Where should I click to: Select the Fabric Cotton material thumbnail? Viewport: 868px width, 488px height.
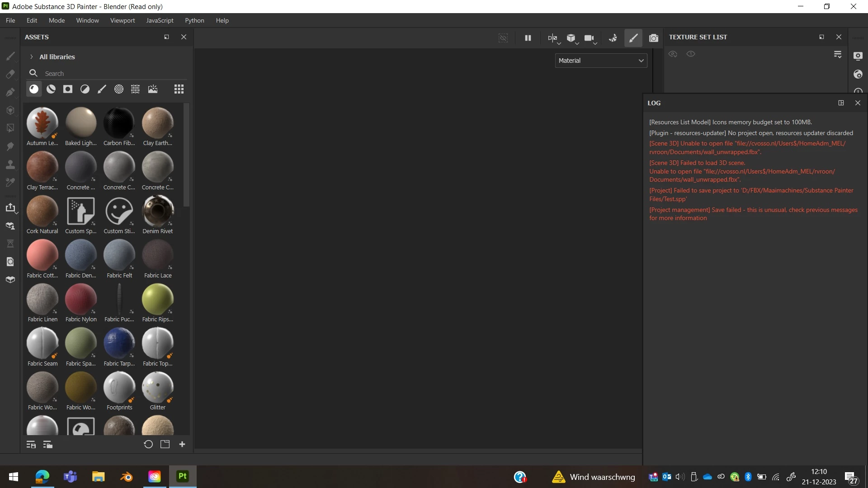click(42, 255)
